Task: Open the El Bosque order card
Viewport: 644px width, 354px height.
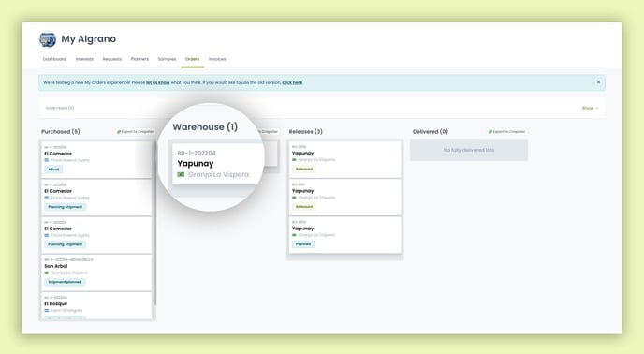Action: 96,305
